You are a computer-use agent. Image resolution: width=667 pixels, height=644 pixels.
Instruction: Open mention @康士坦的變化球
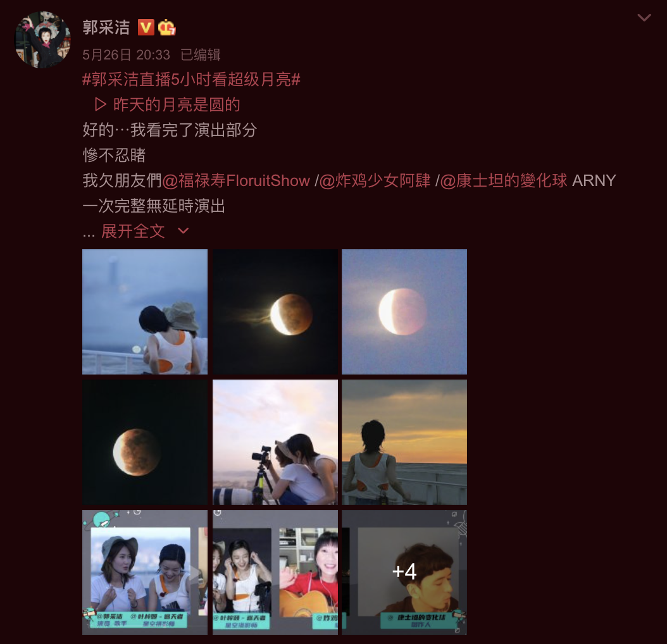(x=504, y=180)
